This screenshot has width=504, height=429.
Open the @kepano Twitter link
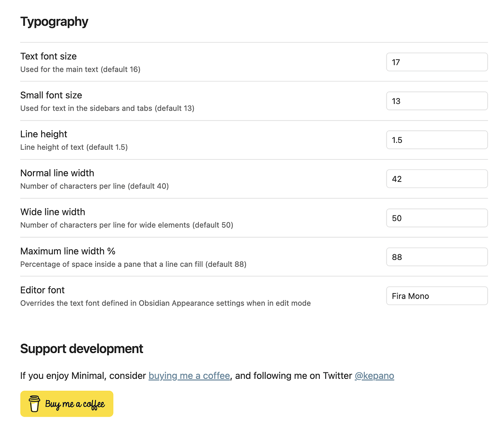[374, 375]
